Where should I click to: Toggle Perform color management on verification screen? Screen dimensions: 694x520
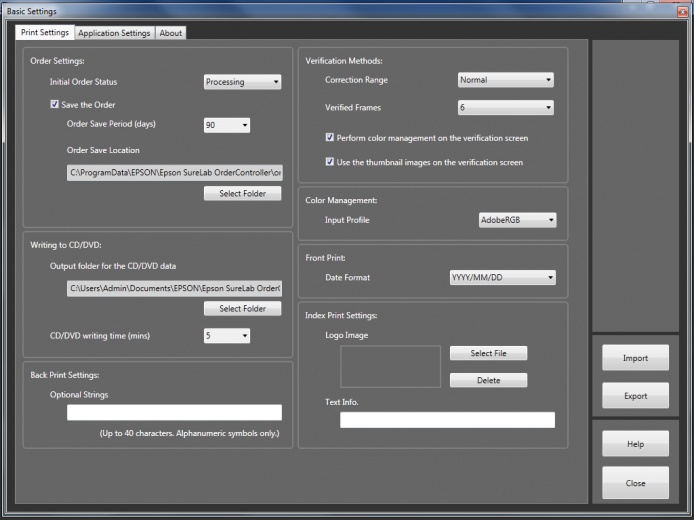(330, 138)
